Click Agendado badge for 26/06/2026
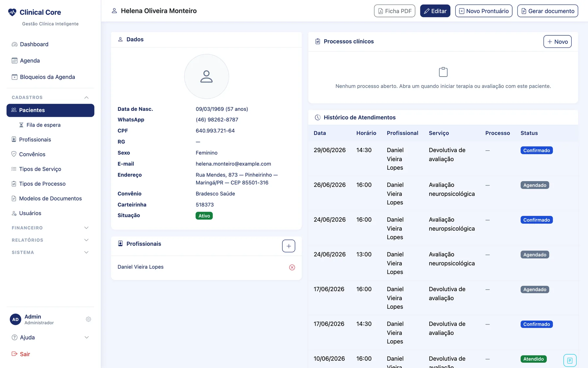 point(535,185)
